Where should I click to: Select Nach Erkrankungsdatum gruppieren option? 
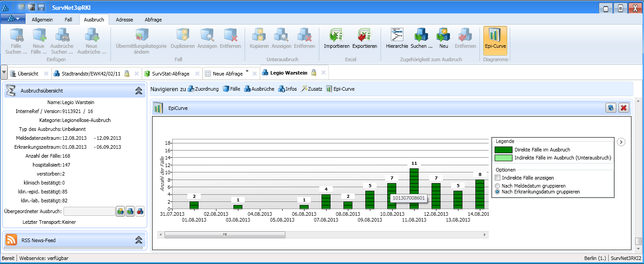(498, 192)
